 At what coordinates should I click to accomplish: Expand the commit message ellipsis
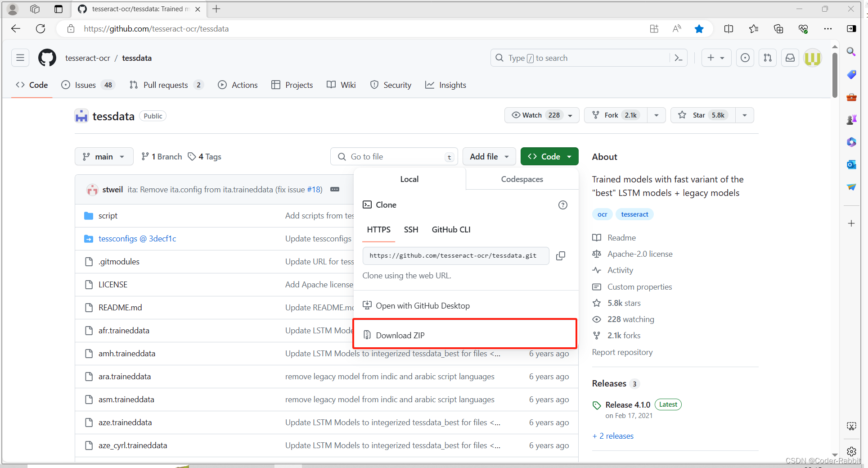click(335, 190)
